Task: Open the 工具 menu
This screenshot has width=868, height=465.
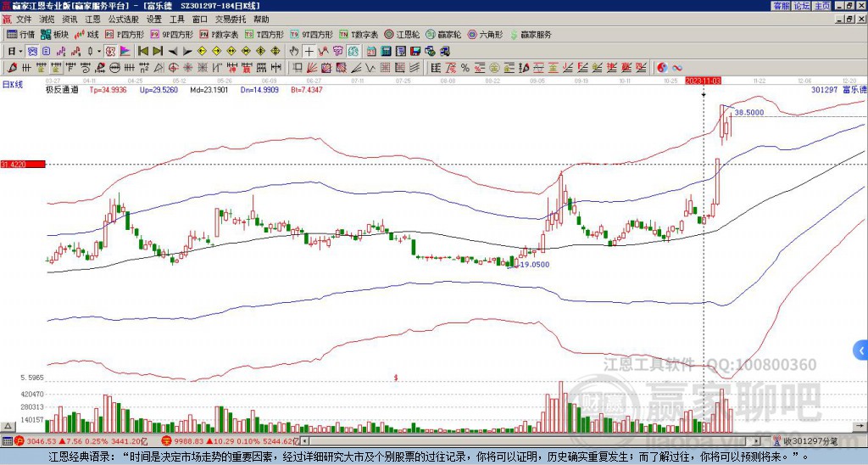Action: pos(176,20)
